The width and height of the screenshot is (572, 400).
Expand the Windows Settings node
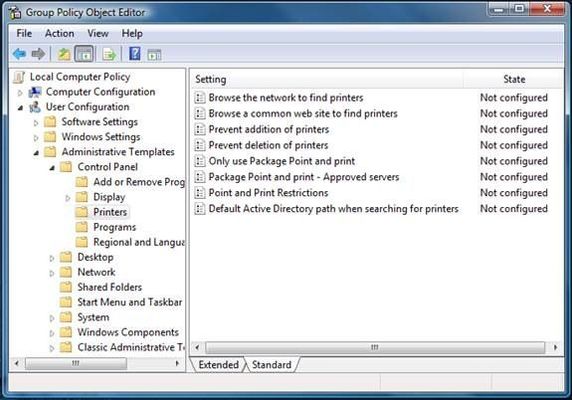[36, 138]
